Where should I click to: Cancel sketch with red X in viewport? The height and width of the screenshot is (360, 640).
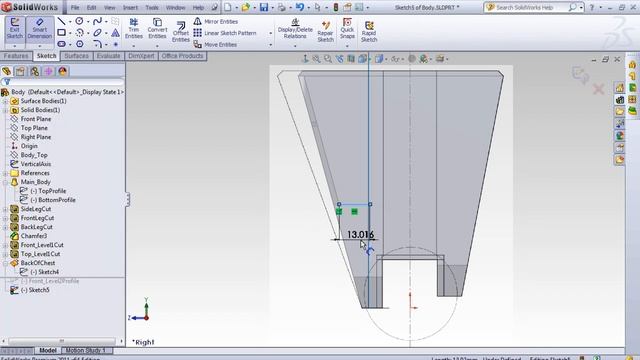598,89
